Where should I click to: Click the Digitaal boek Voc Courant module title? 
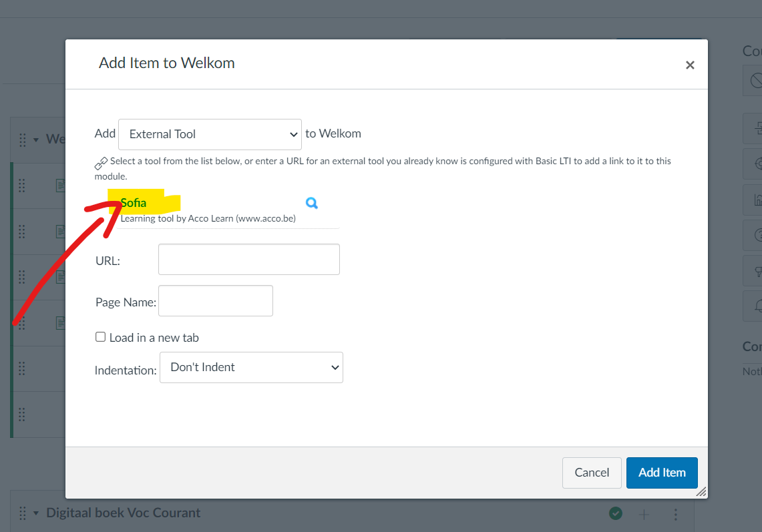click(123, 513)
